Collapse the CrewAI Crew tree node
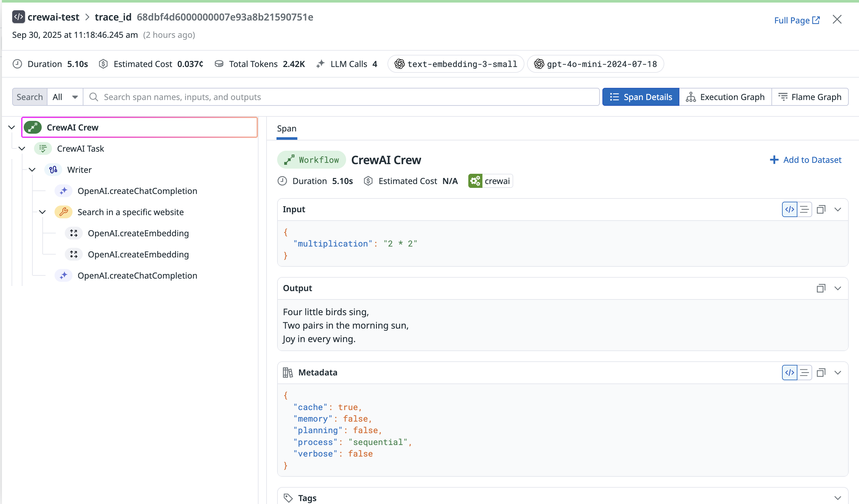 pos(12,127)
